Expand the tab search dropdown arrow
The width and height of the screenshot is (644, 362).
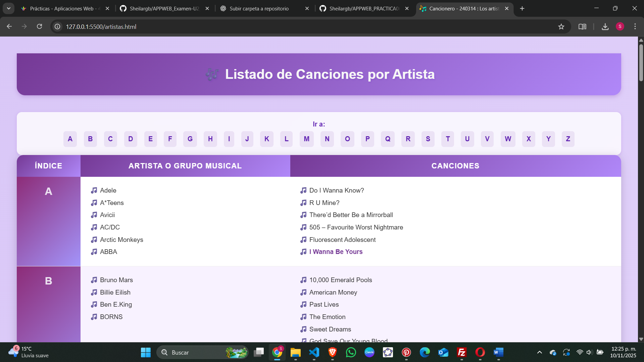coord(9,8)
